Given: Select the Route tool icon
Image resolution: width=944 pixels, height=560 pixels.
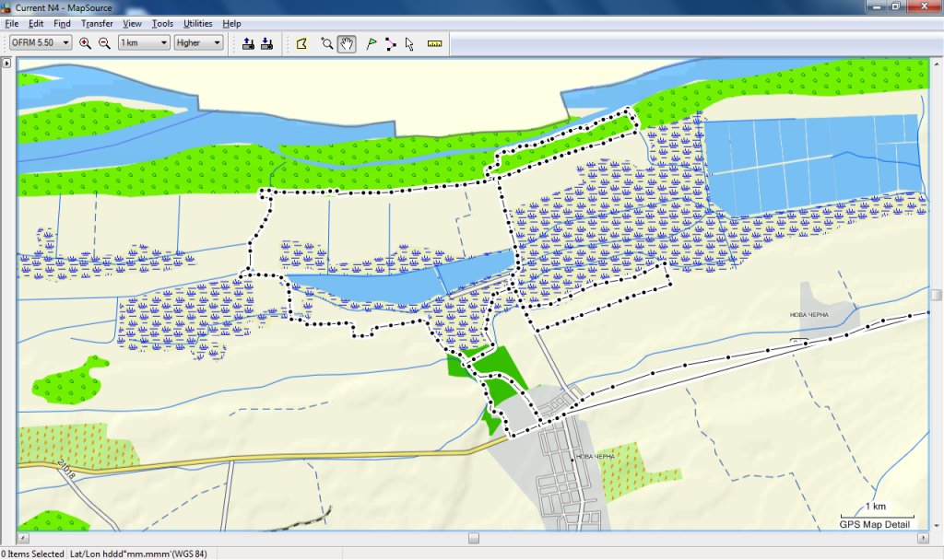Looking at the screenshot, I should pyautogui.click(x=391, y=43).
